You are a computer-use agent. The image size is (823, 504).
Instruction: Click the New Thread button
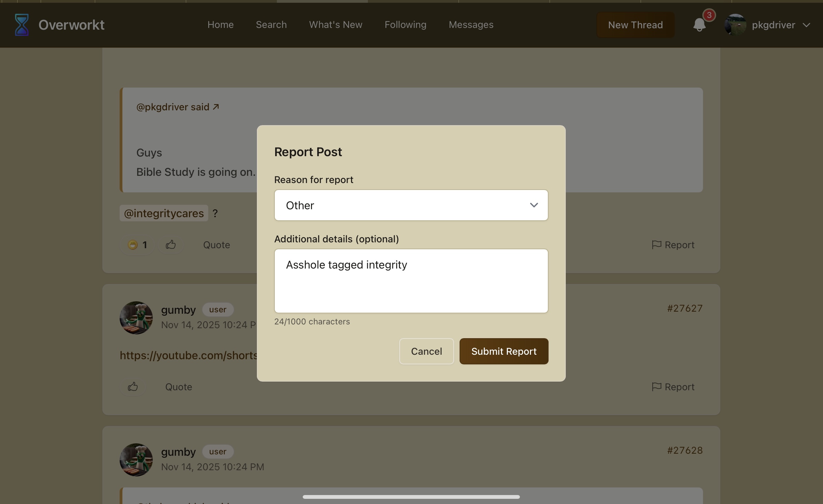(635, 25)
